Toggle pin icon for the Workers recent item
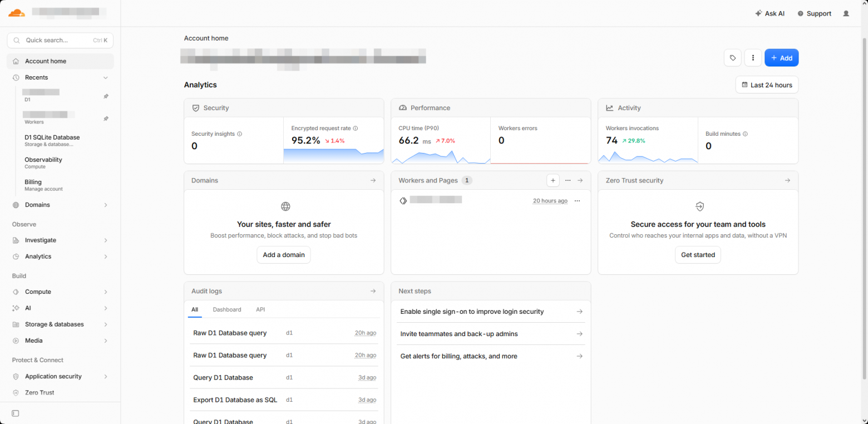868x424 pixels. coord(106,119)
